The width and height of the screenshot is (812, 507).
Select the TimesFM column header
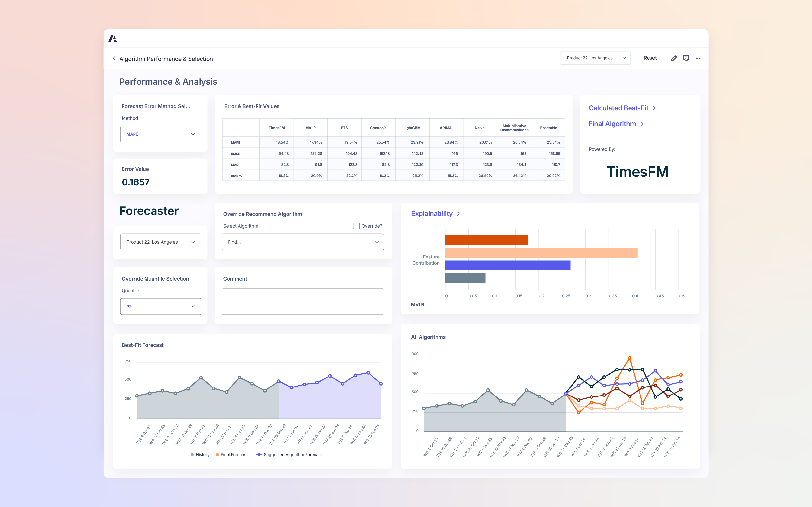click(x=277, y=128)
